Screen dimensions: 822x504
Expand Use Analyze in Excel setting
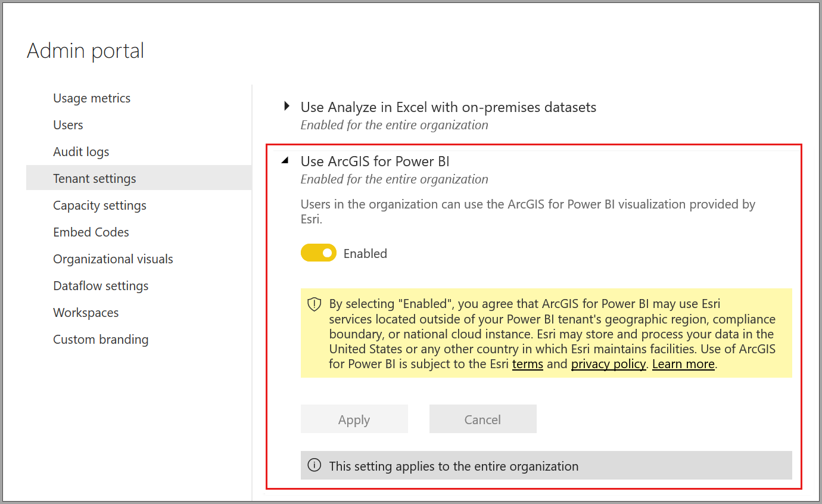coord(287,107)
